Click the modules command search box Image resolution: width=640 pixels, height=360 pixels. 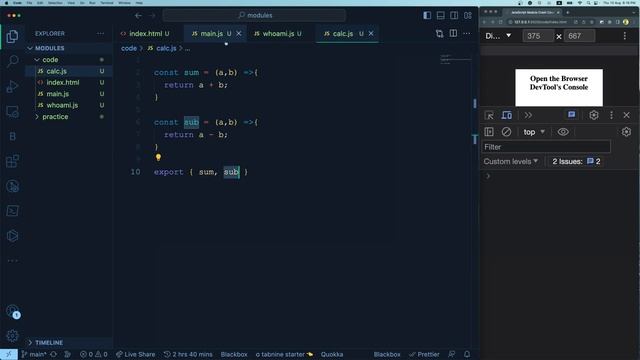(x=255, y=16)
